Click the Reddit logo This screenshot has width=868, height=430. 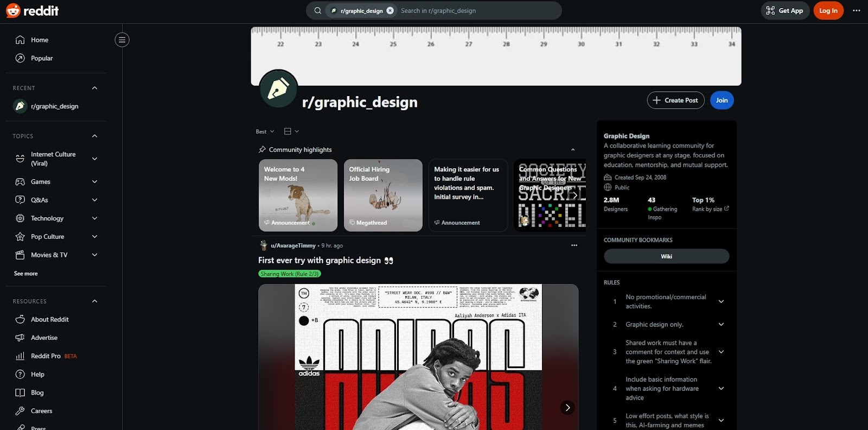tap(32, 10)
